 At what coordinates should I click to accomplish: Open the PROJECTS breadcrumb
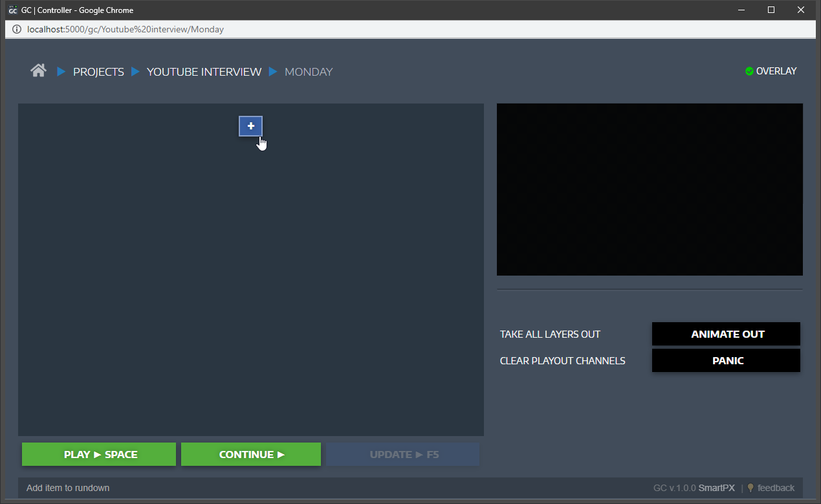pyautogui.click(x=98, y=72)
